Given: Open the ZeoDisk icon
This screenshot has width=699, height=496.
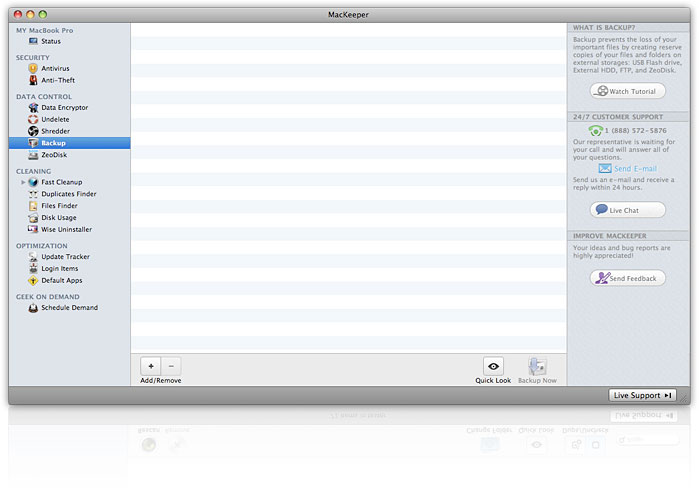Looking at the screenshot, I should (x=33, y=155).
